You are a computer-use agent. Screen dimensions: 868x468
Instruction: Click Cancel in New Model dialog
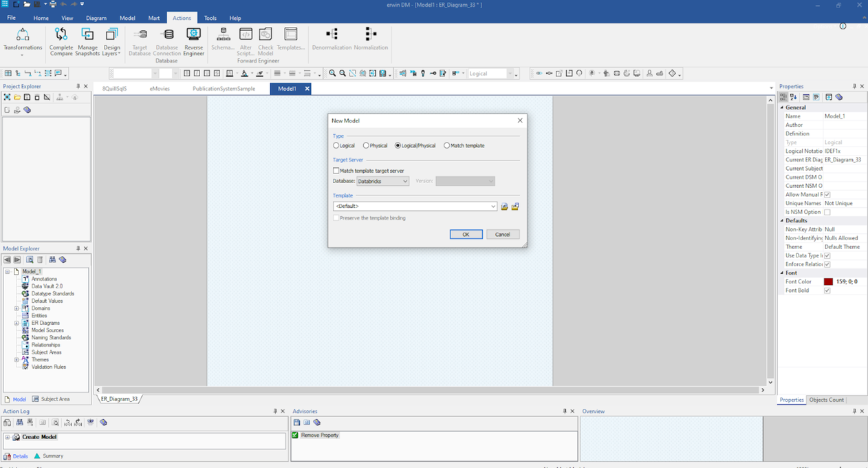pyautogui.click(x=502, y=235)
